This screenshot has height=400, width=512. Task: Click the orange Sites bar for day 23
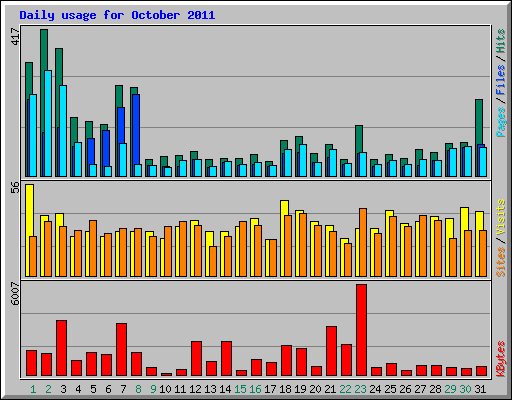[363, 243]
